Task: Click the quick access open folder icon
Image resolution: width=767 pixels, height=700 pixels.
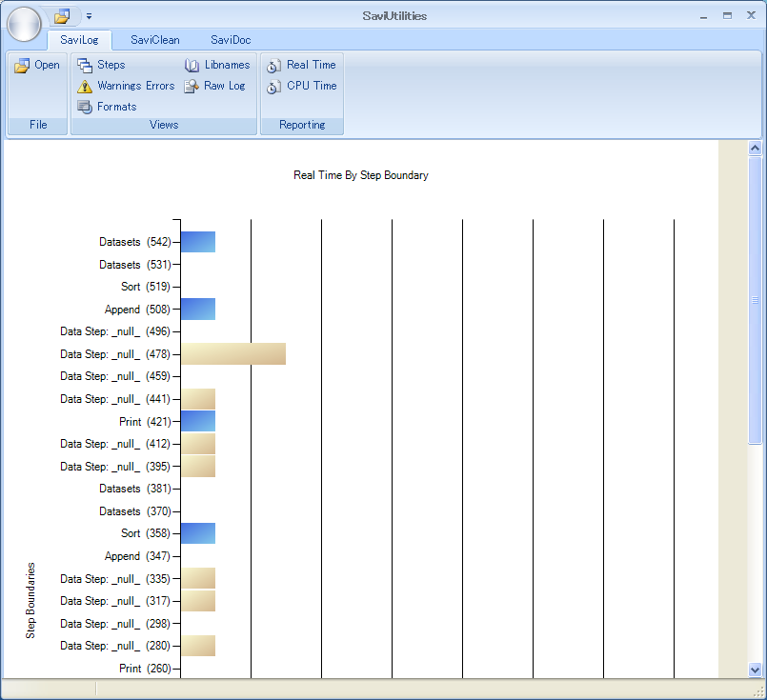Action: (62, 16)
